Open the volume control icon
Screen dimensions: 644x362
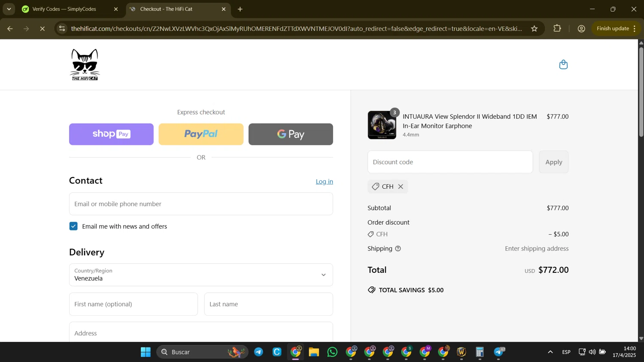pyautogui.click(x=592, y=352)
